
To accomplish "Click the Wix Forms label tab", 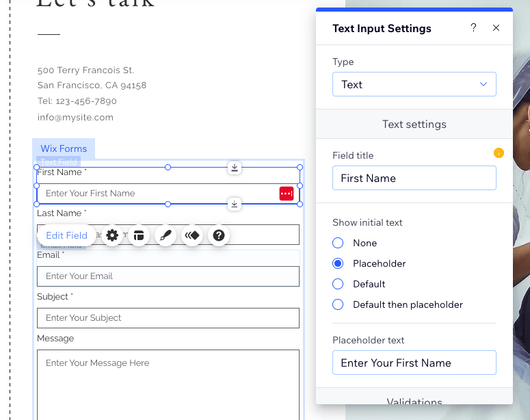I will (x=64, y=148).
